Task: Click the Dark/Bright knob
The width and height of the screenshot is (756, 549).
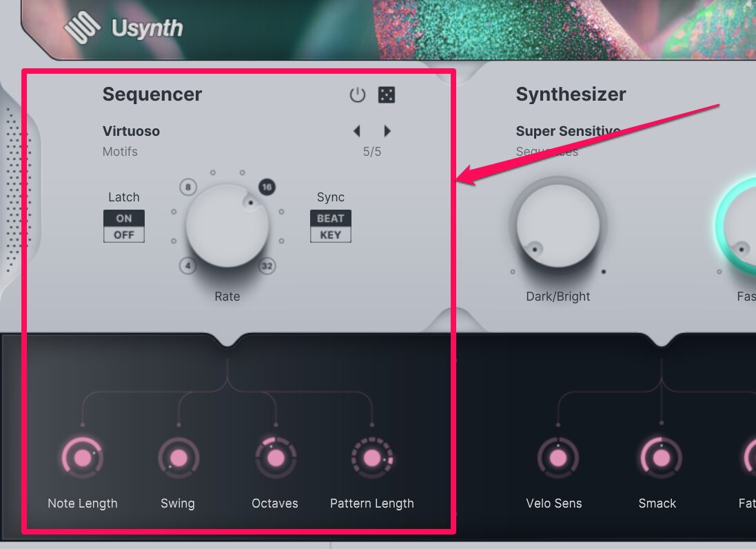Action: tap(558, 226)
